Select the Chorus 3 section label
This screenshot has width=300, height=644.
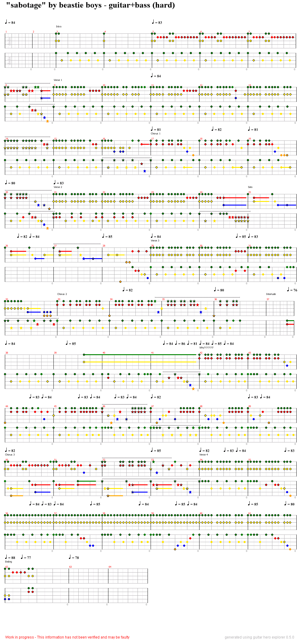(10, 455)
